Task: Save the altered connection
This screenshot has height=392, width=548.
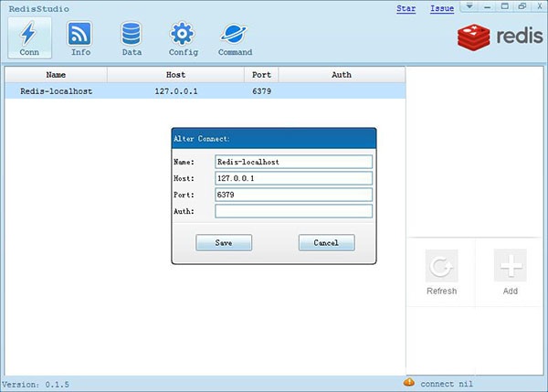Action: coord(224,242)
